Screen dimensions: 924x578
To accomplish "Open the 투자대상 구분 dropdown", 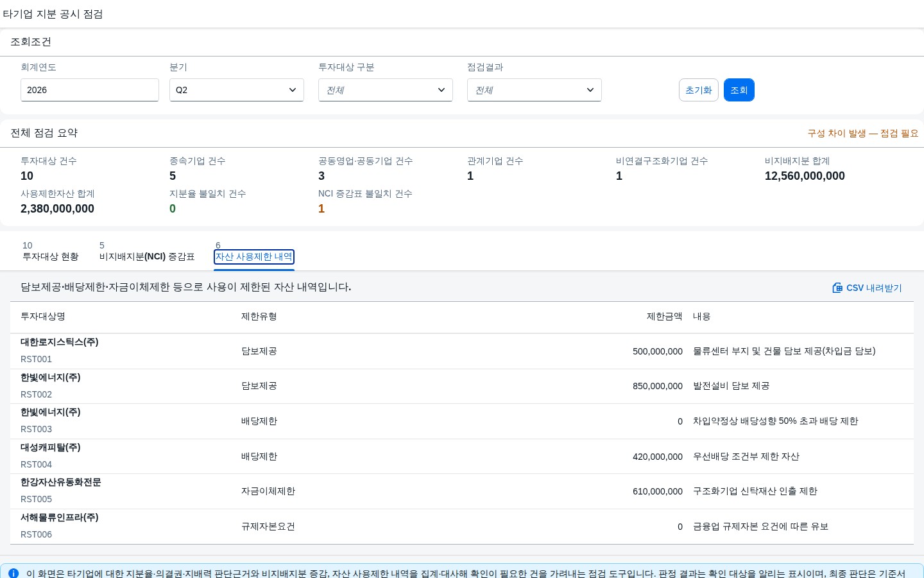I will [386, 90].
